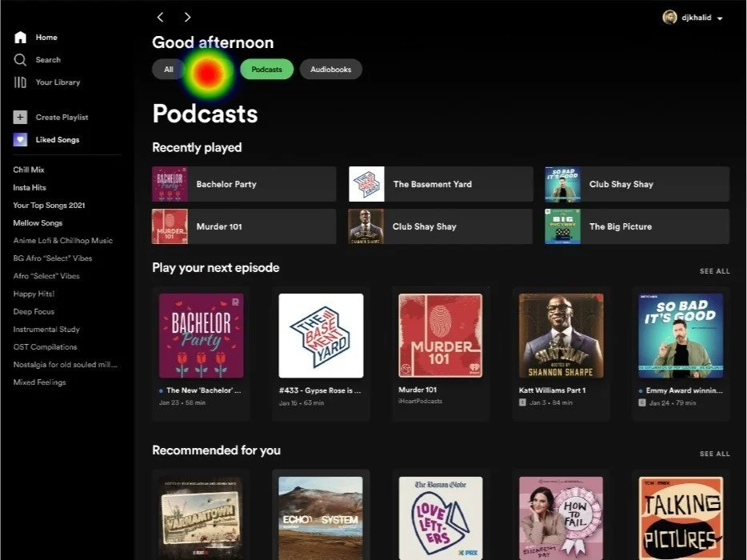Click the djkhalid profile avatar
Image resolution: width=747 pixels, height=560 pixels.
(670, 18)
